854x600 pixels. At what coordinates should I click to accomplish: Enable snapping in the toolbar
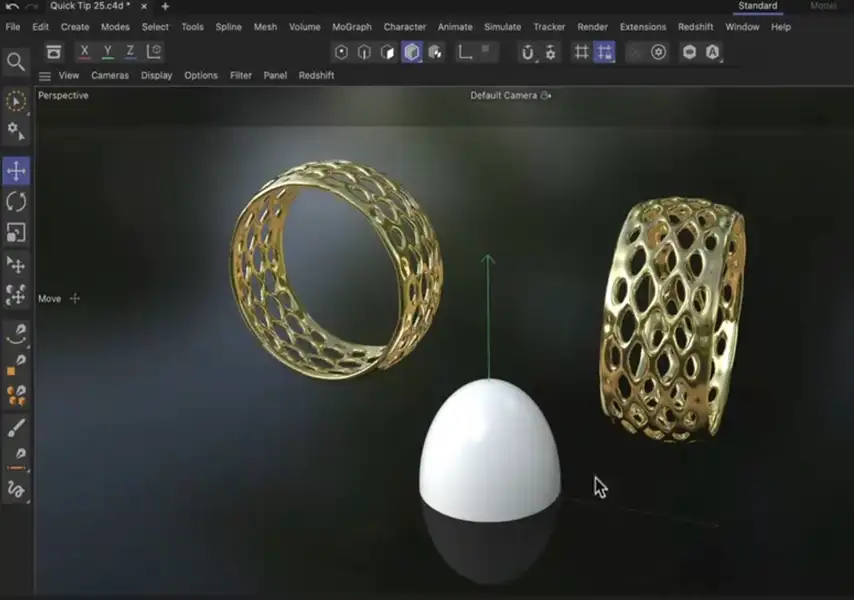[604, 52]
